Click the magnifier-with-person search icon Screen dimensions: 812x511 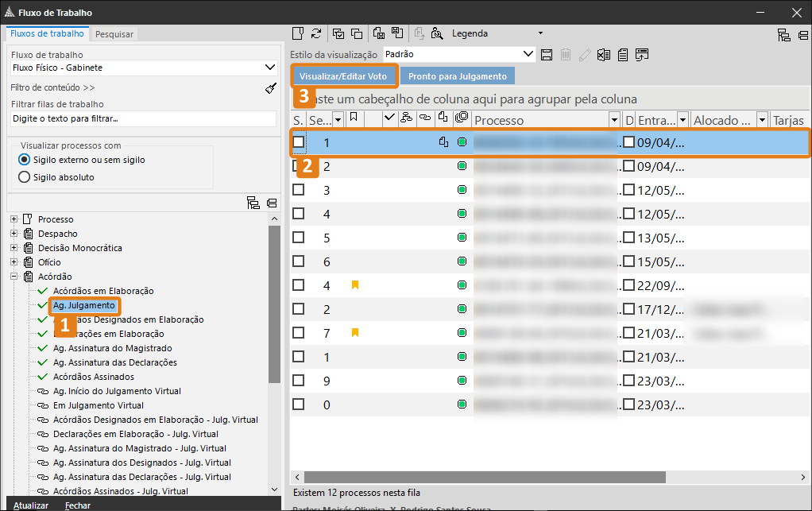[x=437, y=33]
